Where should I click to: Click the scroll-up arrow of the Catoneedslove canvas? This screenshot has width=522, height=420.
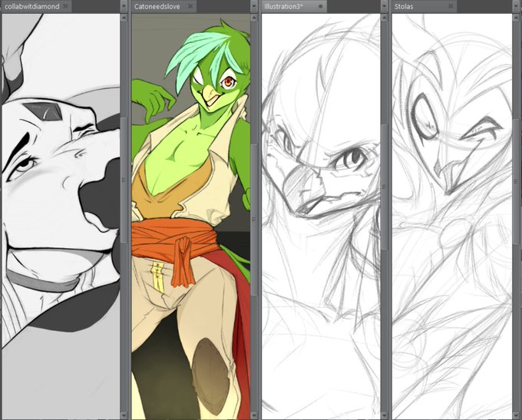(254, 18)
